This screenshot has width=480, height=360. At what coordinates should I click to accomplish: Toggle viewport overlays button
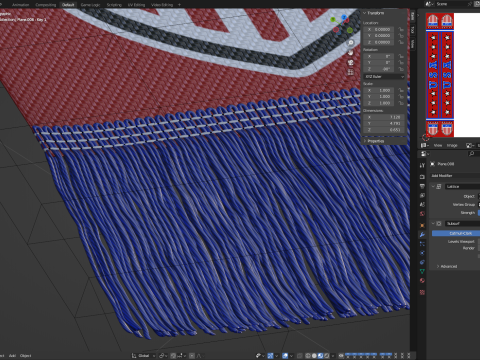tap(285, 356)
